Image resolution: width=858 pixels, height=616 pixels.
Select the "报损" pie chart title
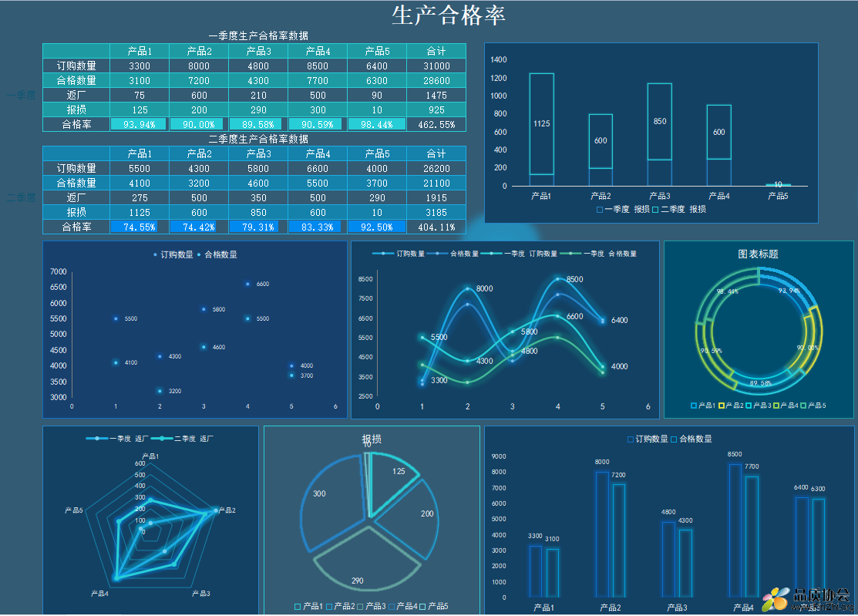[x=372, y=439]
